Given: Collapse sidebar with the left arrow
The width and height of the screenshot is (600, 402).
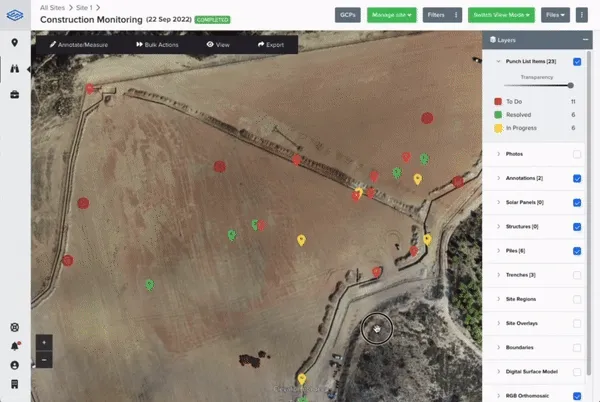Looking at the screenshot, I should tap(29, 69).
